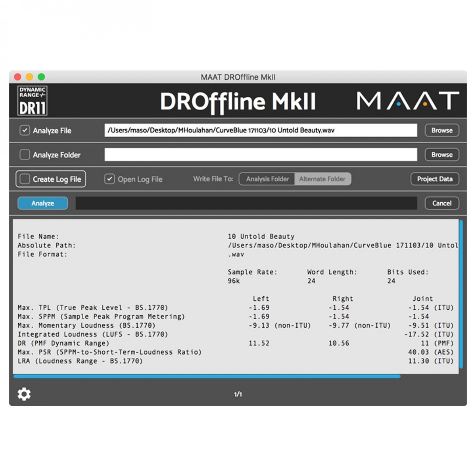Browse for a folder to analyze
The image size is (476, 476).
pyautogui.click(x=441, y=155)
